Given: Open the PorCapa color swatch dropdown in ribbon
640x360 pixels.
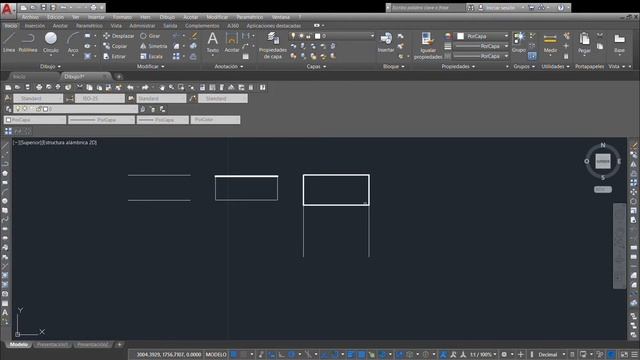Looking at the screenshot, I should tap(482, 36).
